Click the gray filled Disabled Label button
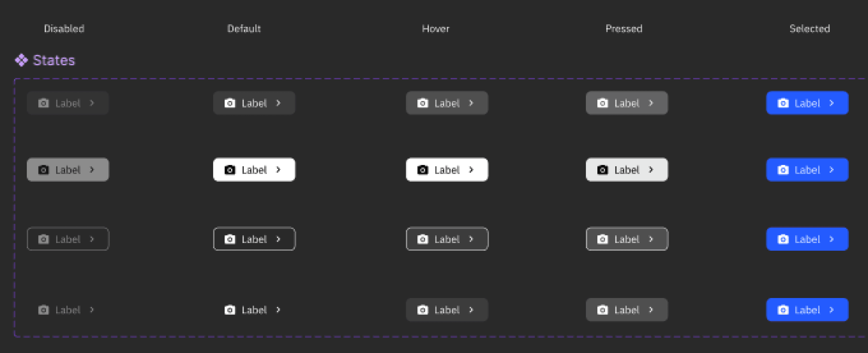The width and height of the screenshot is (868, 353). [68, 170]
